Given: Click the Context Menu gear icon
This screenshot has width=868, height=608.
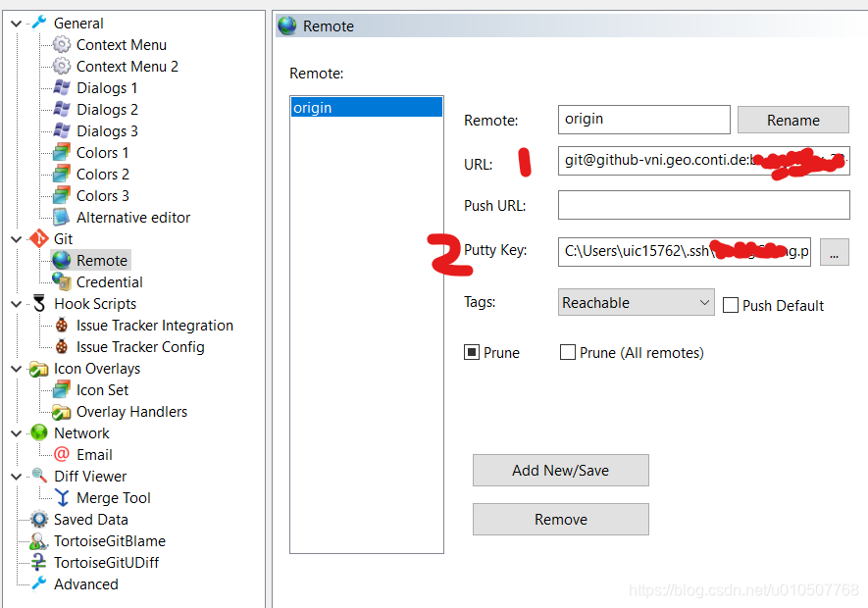Looking at the screenshot, I should pyautogui.click(x=62, y=44).
